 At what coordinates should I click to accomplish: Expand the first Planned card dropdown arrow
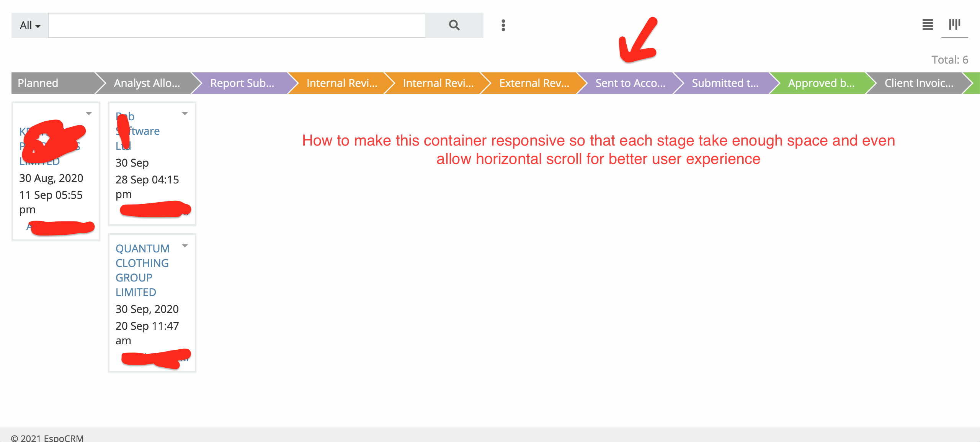click(x=89, y=114)
